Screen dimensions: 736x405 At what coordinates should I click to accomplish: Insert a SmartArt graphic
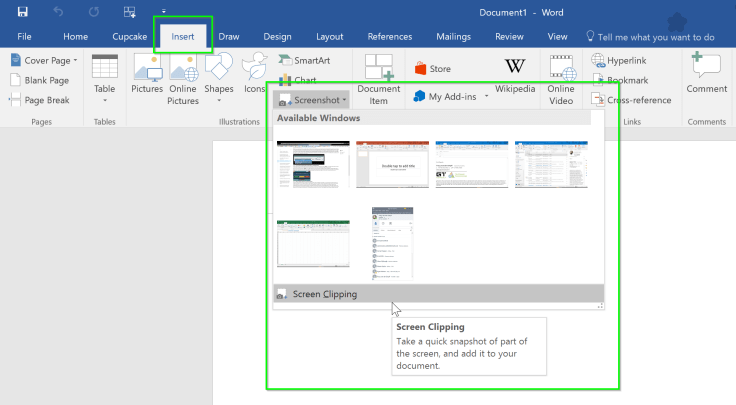click(305, 60)
